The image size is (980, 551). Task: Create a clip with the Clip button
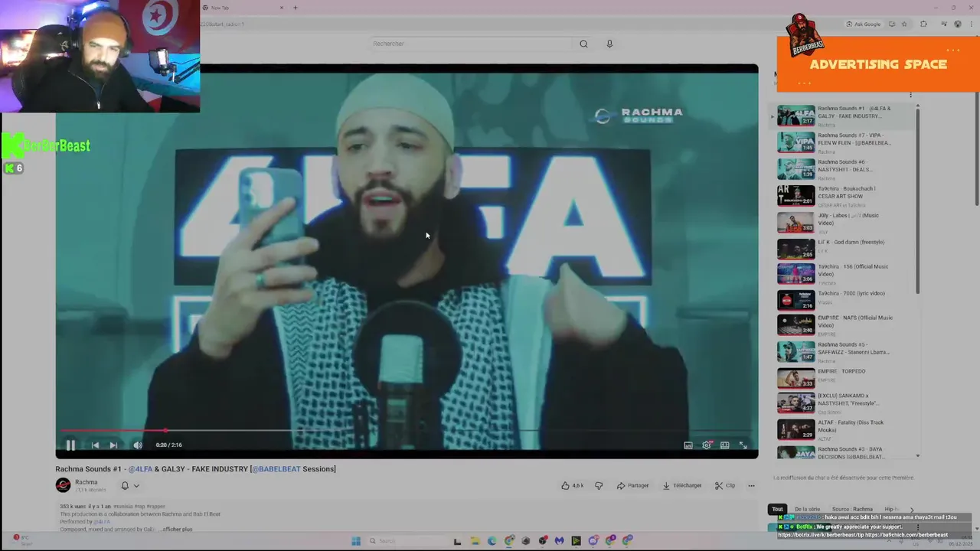(724, 485)
